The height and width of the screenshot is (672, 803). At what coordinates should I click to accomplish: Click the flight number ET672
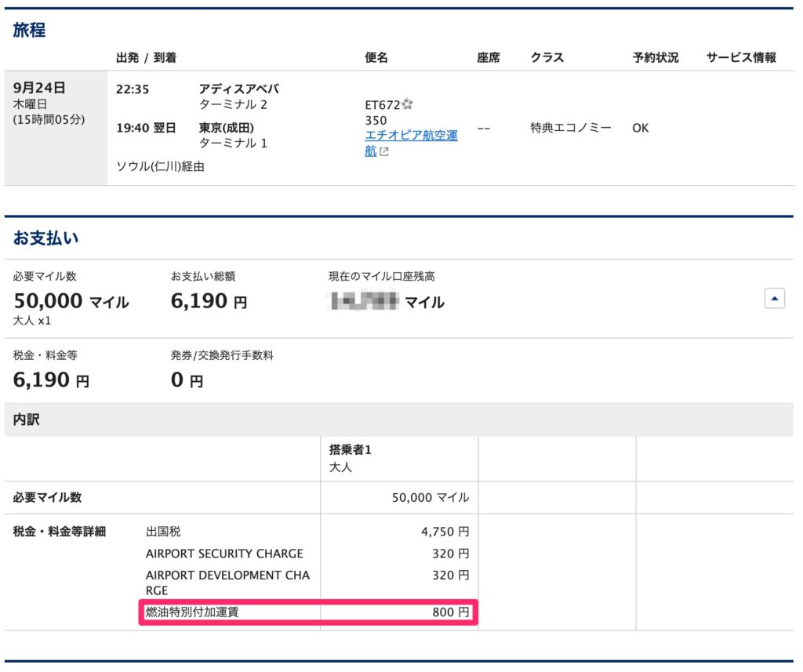point(382,105)
